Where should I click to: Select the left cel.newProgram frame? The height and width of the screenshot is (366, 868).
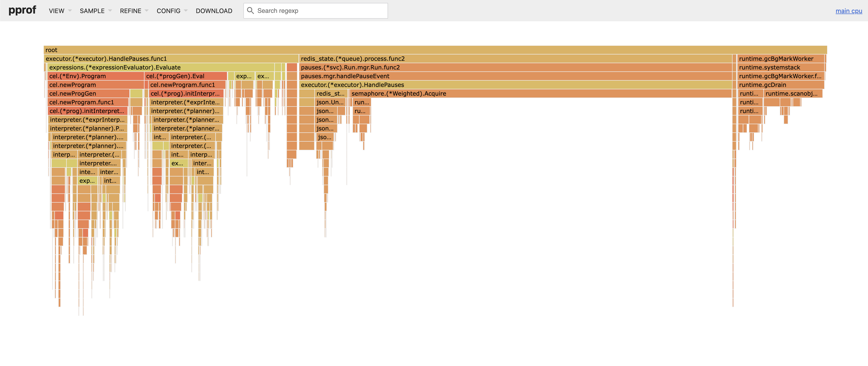coord(95,85)
